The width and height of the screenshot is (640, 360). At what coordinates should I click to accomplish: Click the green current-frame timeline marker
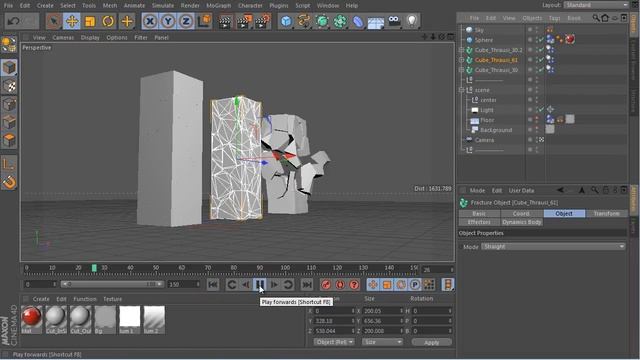click(x=94, y=268)
